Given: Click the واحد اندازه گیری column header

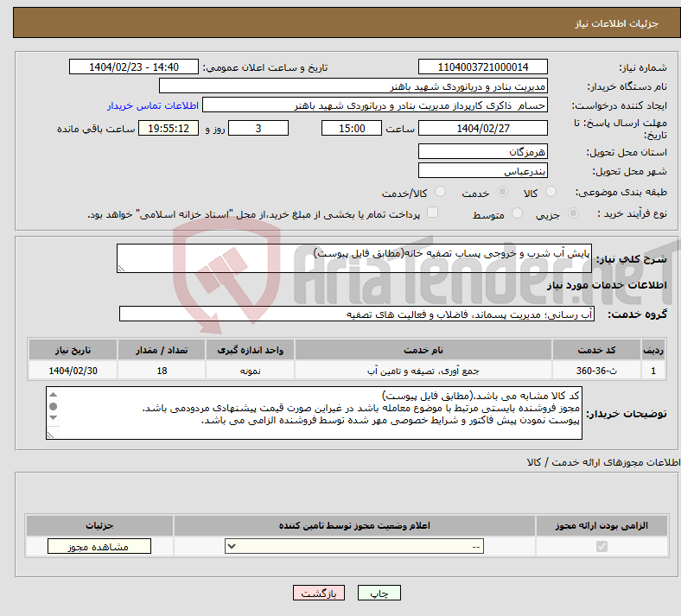Looking at the screenshot, I should coord(250,350).
